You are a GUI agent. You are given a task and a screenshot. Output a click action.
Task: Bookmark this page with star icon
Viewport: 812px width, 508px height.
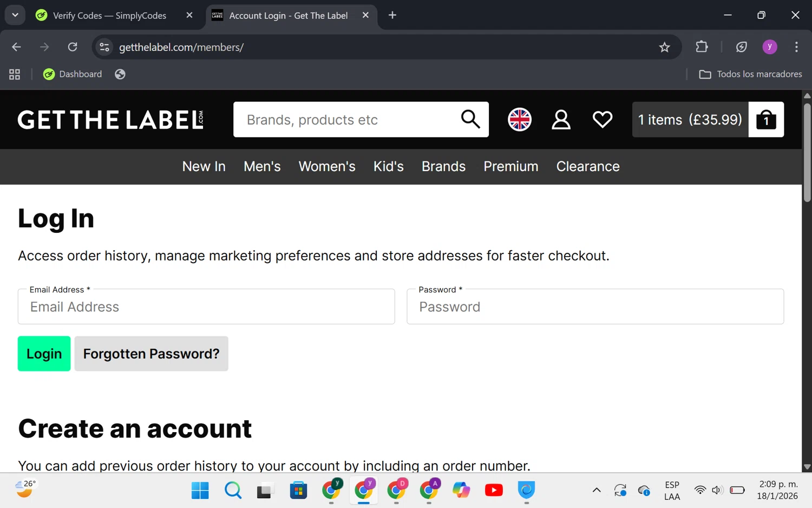(664, 47)
